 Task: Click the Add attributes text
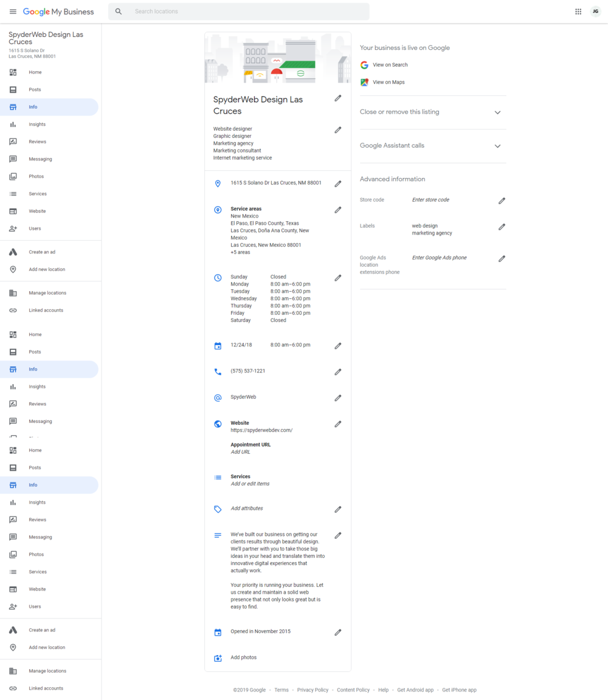point(247,508)
